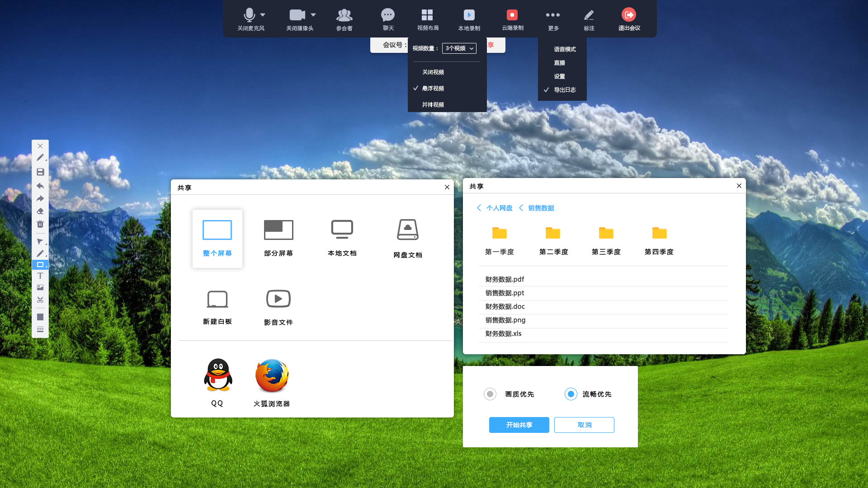Select the text tool (T) icon

40,276
